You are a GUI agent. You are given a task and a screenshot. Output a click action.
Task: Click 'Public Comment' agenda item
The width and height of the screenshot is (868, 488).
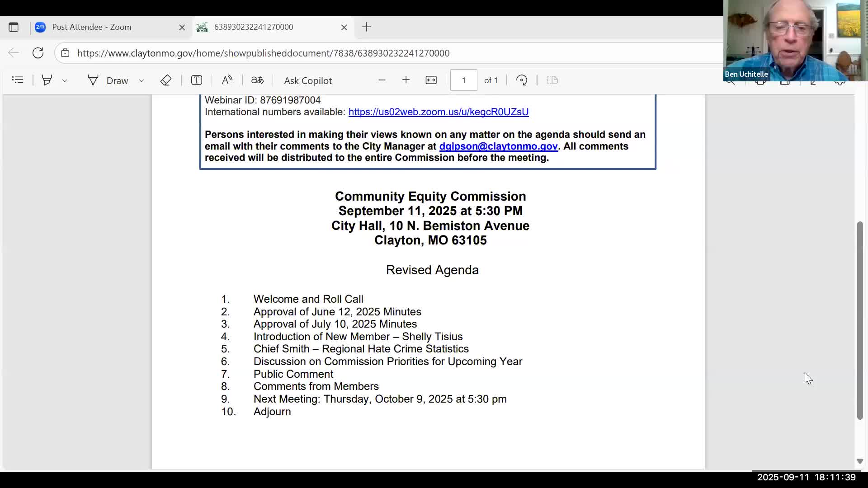click(293, 374)
